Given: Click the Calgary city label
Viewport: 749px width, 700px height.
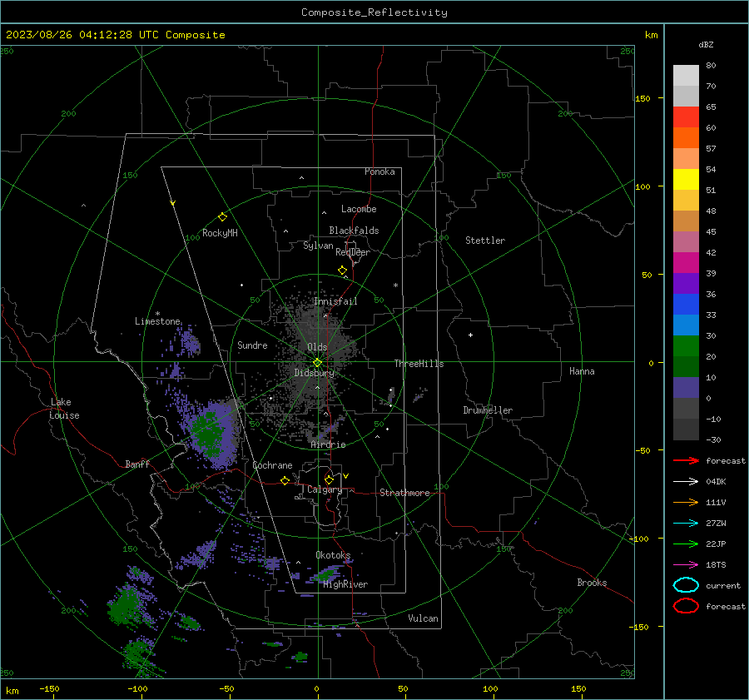Looking at the screenshot, I should (325, 489).
